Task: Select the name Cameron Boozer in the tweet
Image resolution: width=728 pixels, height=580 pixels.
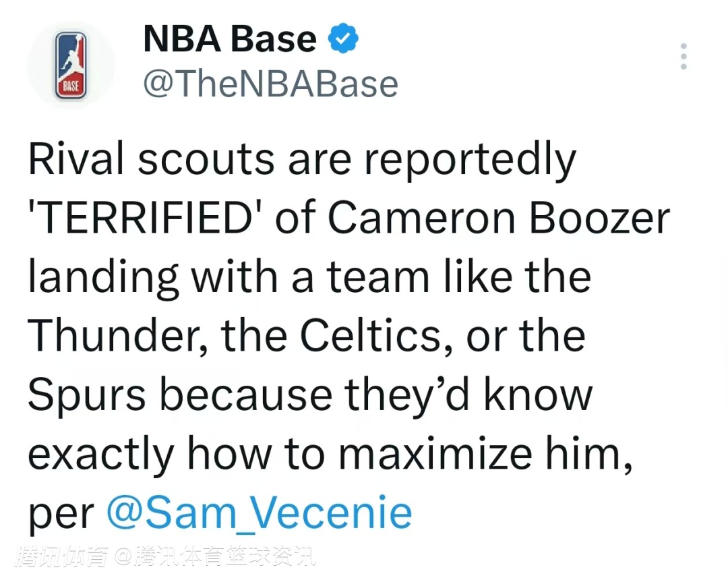Action: pos(499,218)
